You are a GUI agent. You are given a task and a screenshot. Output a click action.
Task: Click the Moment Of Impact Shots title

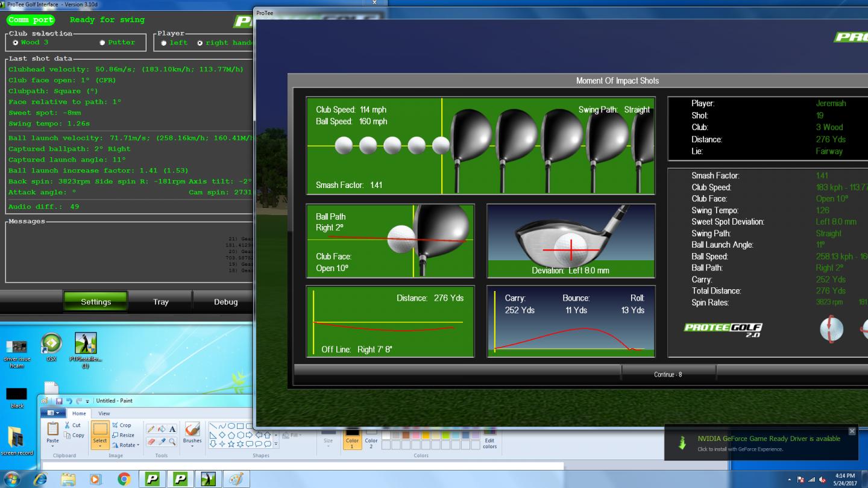pos(617,81)
